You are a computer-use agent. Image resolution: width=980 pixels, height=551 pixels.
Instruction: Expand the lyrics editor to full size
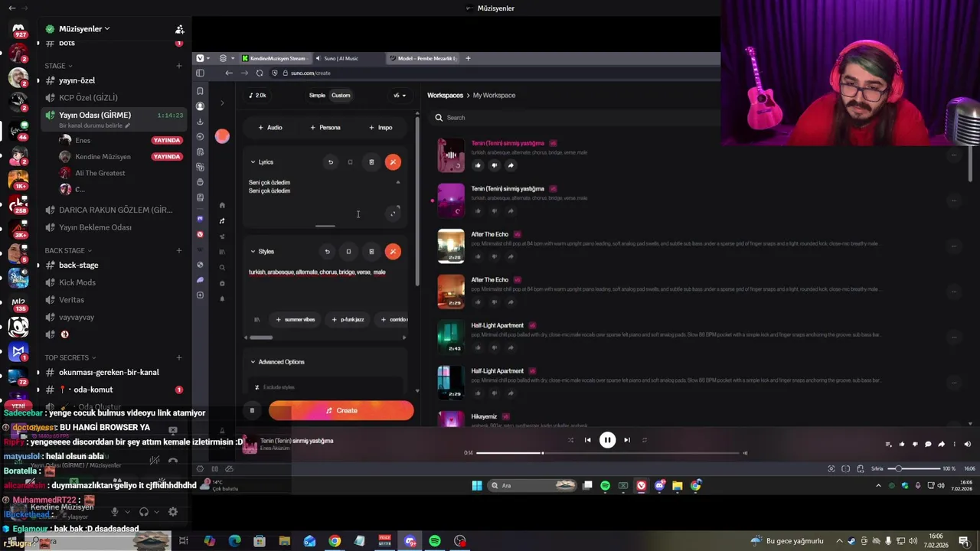393,214
